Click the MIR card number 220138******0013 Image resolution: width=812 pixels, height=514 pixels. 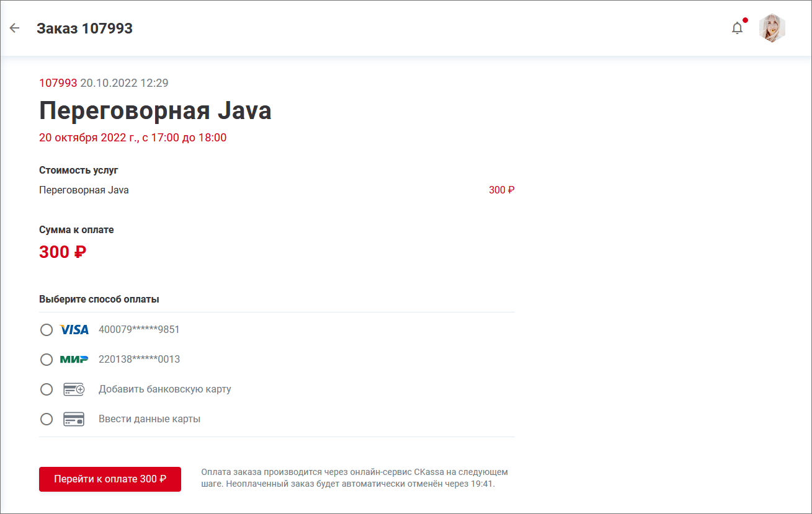(x=139, y=360)
